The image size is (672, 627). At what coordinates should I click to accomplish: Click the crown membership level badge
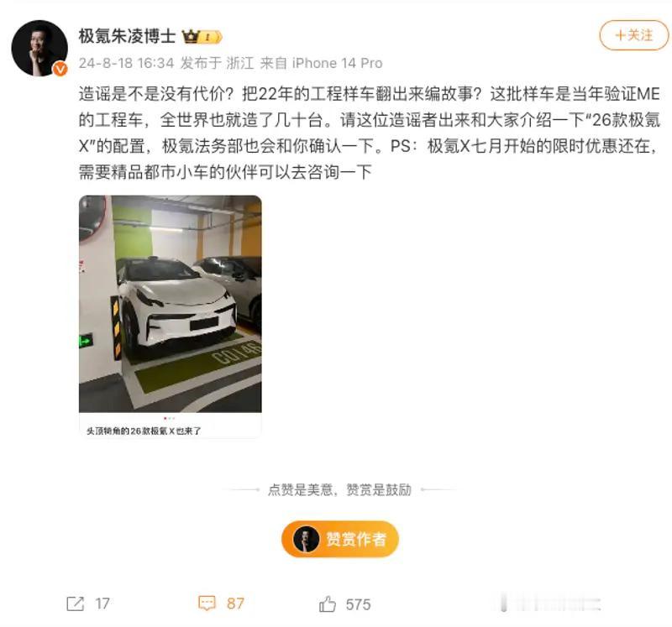click(202, 37)
